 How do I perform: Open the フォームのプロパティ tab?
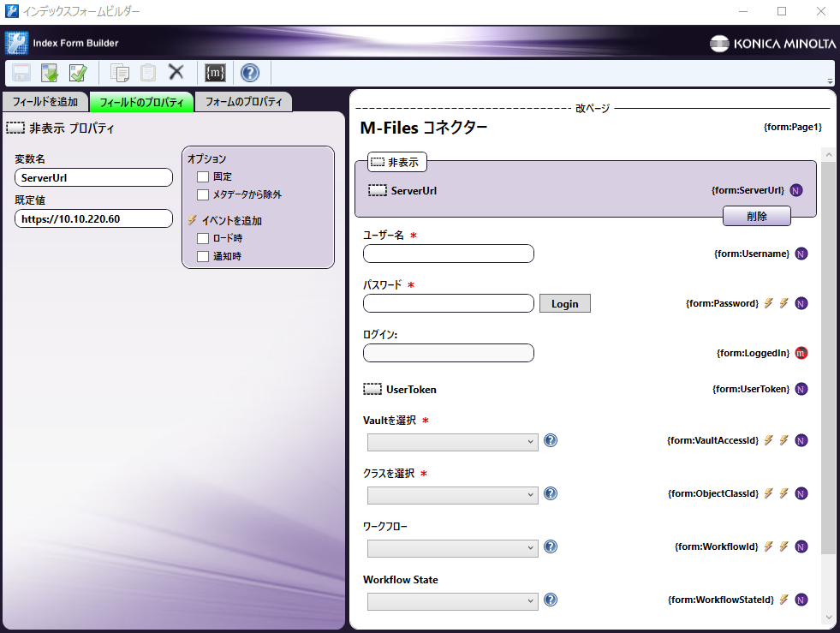[x=244, y=102]
